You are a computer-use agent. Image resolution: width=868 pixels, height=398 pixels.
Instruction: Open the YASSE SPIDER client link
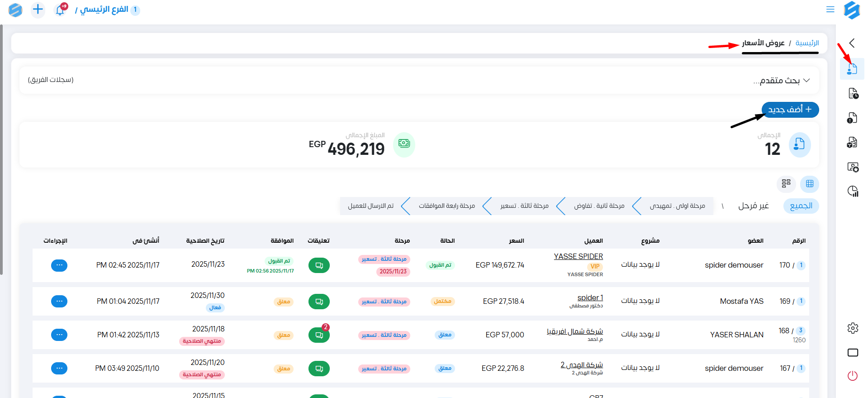tap(578, 257)
